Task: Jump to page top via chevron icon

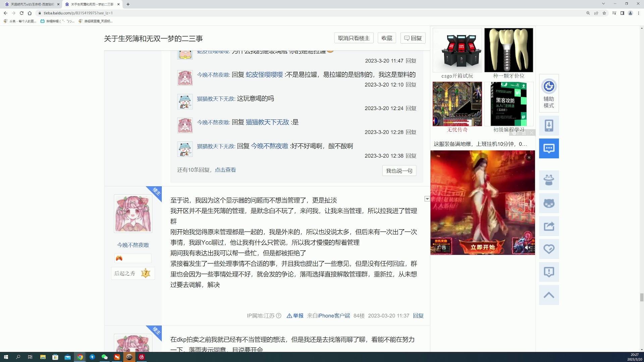Action: pos(549,295)
